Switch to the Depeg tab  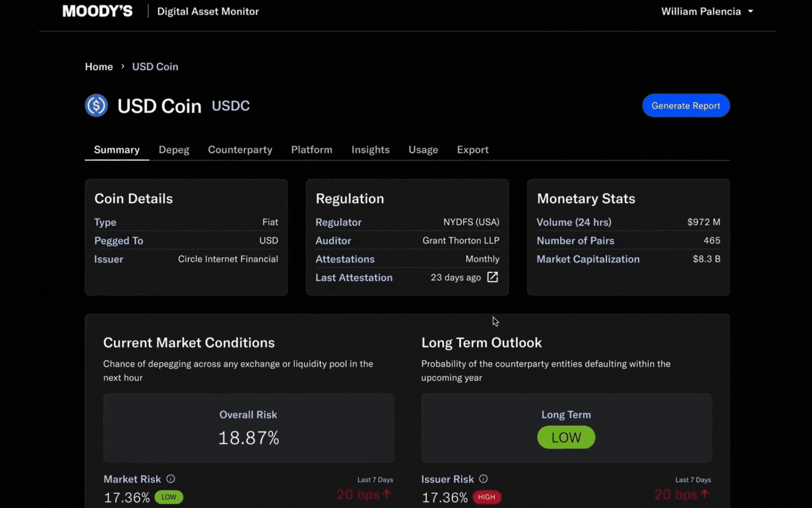pyautogui.click(x=174, y=150)
